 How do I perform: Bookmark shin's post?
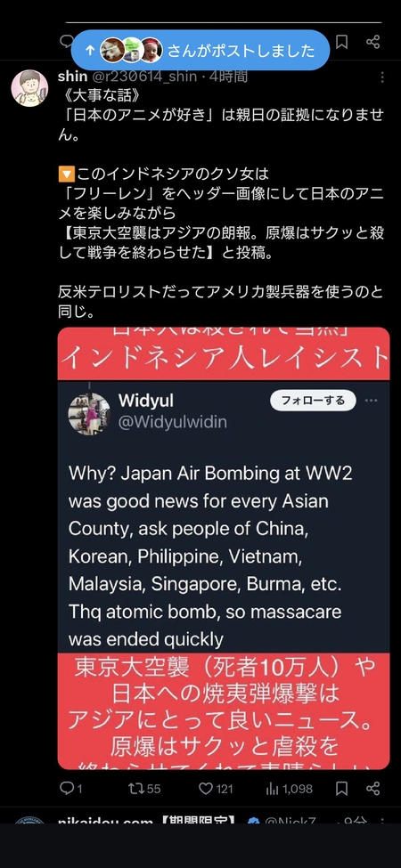pos(341,788)
